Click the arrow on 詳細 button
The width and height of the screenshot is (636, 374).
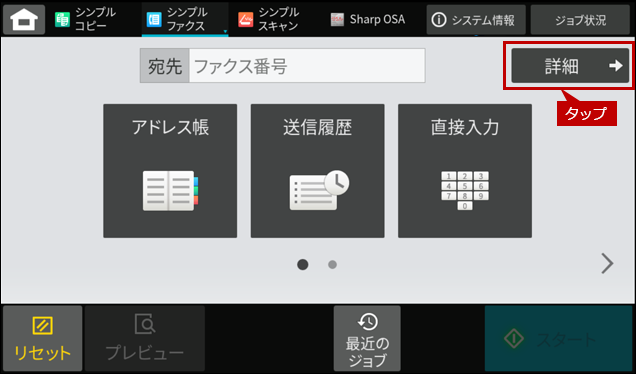[x=616, y=65]
